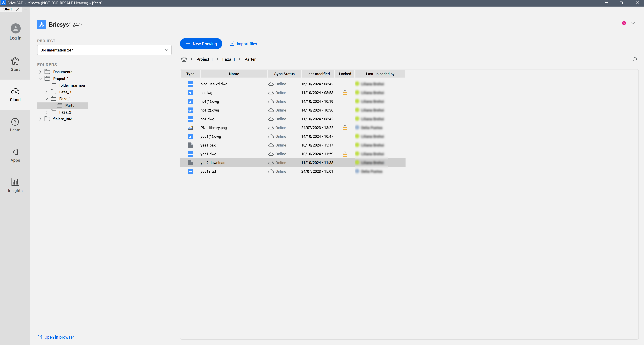Click the New Drawing button
Image resolution: width=644 pixels, height=345 pixels.
201,44
